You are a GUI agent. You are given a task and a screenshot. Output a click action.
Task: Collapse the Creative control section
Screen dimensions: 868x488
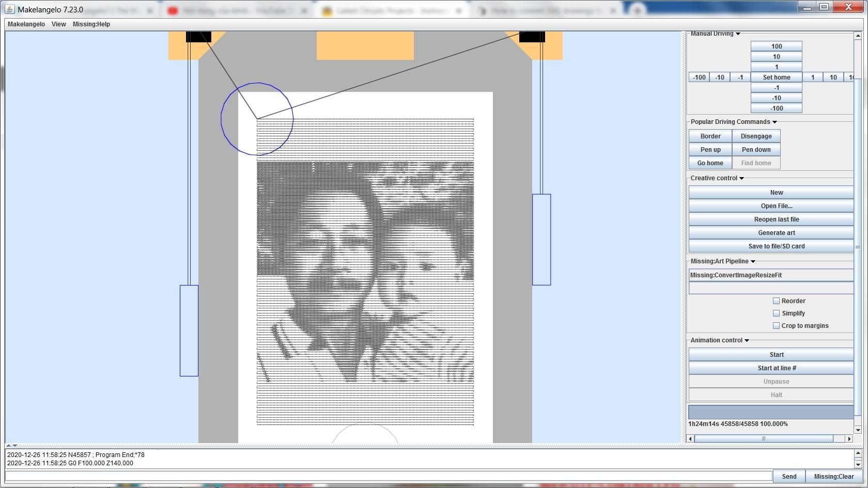(x=741, y=178)
